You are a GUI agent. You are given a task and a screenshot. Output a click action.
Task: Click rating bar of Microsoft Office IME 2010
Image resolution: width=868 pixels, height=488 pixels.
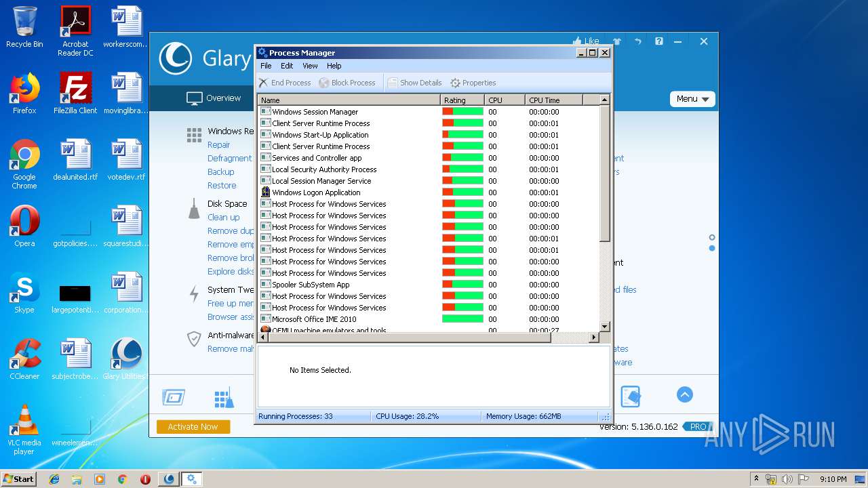pos(462,319)
